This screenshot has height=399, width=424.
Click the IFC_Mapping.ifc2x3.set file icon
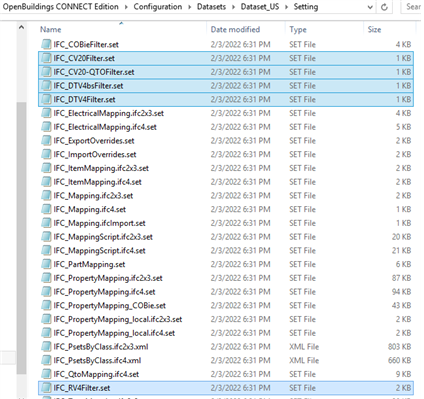[46, 195]
